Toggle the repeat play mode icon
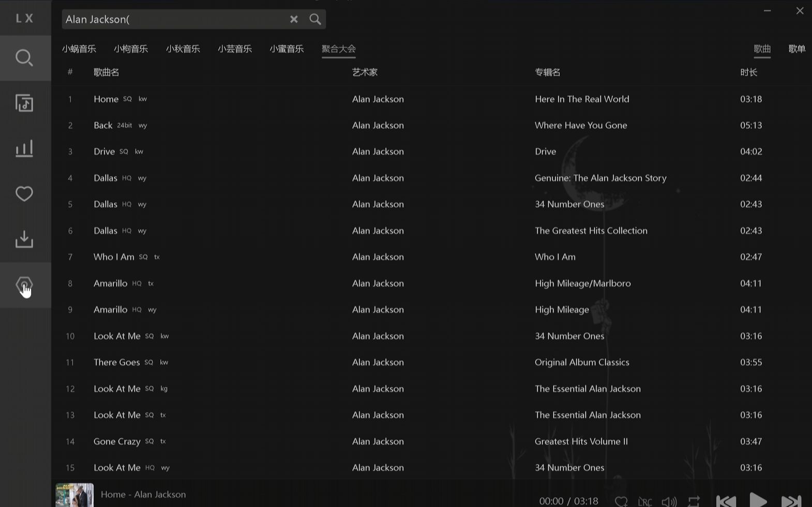812x507 pixels. 694,501
